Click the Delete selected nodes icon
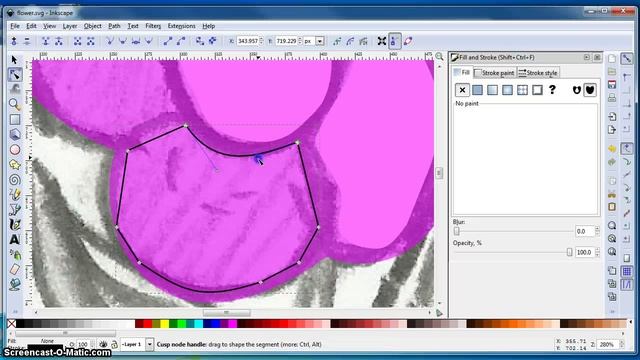Image resolution: width=640 pixels, height=360 pixels. pos(27,41)
